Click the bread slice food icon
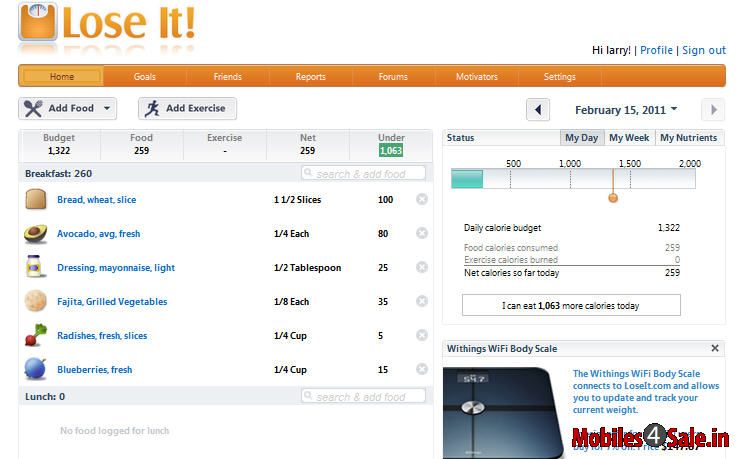The image size is (742, 459). 35,200
